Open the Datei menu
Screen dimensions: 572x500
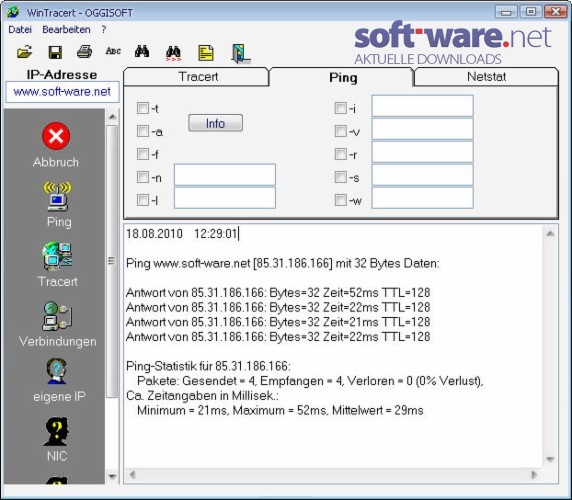pos(20,30)
